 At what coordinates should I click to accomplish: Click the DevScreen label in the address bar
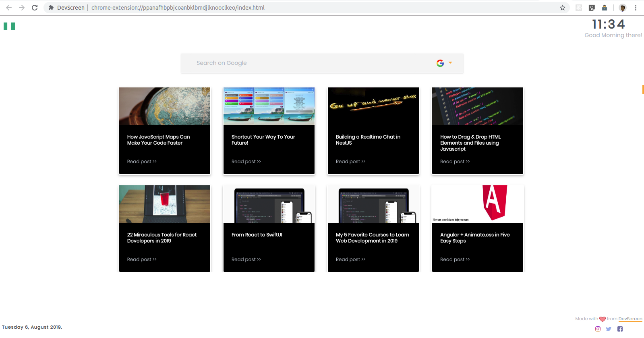point(71,8)
